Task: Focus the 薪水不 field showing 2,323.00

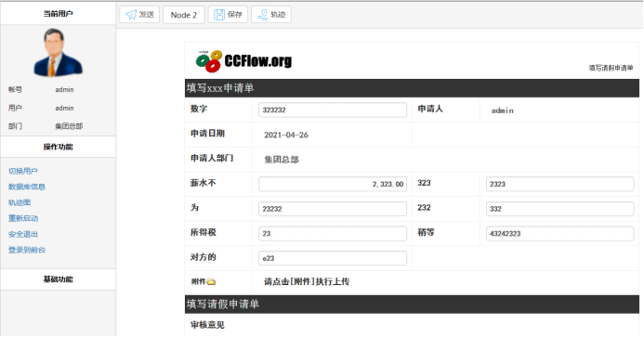Action: click(x=333, y=184)
